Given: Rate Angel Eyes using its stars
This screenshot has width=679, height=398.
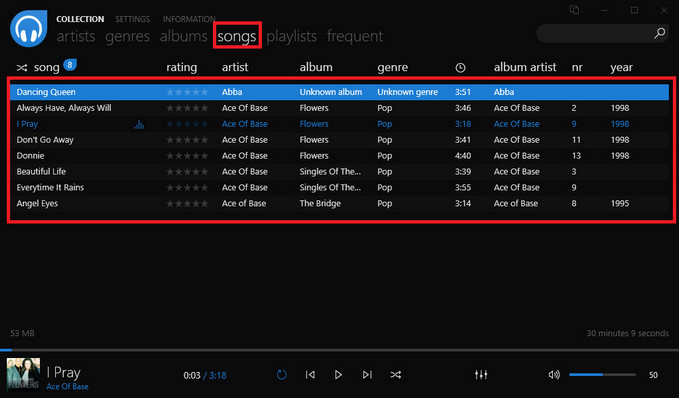Looking at the screenshot, I should tap(187, 204).
